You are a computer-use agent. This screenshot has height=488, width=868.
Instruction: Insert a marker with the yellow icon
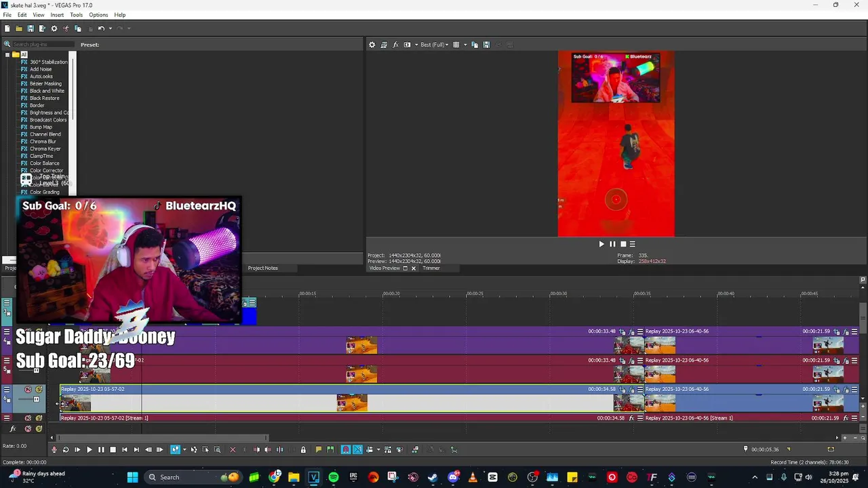pos(318,449)
